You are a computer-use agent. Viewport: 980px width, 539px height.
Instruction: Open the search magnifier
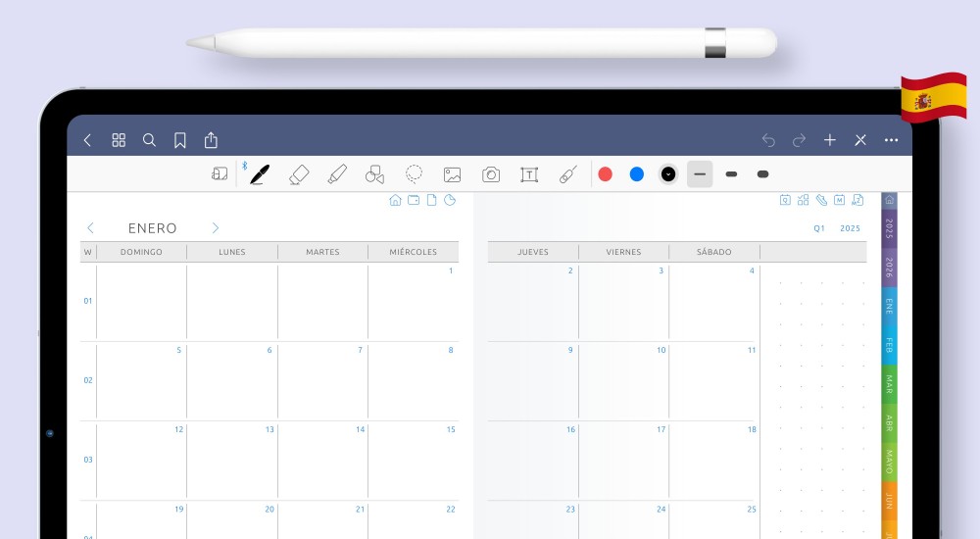click(x=149, y=140)
